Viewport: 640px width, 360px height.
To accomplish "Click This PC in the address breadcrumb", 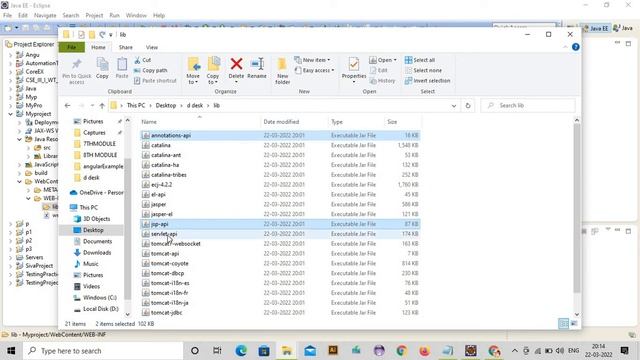I will 136,105.
